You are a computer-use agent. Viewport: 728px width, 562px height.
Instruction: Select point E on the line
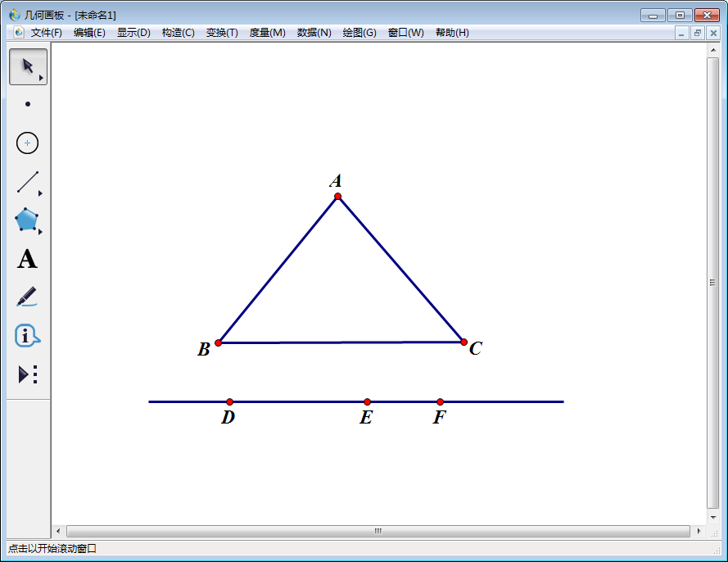click(367, 401)
